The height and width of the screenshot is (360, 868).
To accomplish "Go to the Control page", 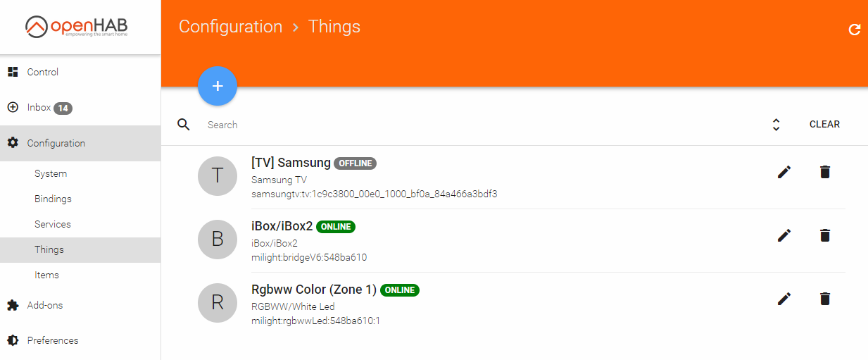I will (x=80, y=72).
